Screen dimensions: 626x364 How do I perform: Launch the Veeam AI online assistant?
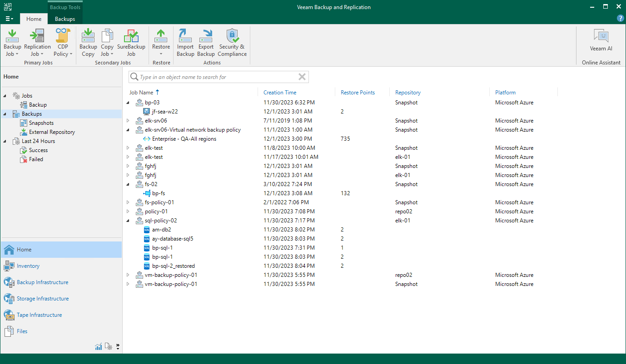[x=601, y=41]
